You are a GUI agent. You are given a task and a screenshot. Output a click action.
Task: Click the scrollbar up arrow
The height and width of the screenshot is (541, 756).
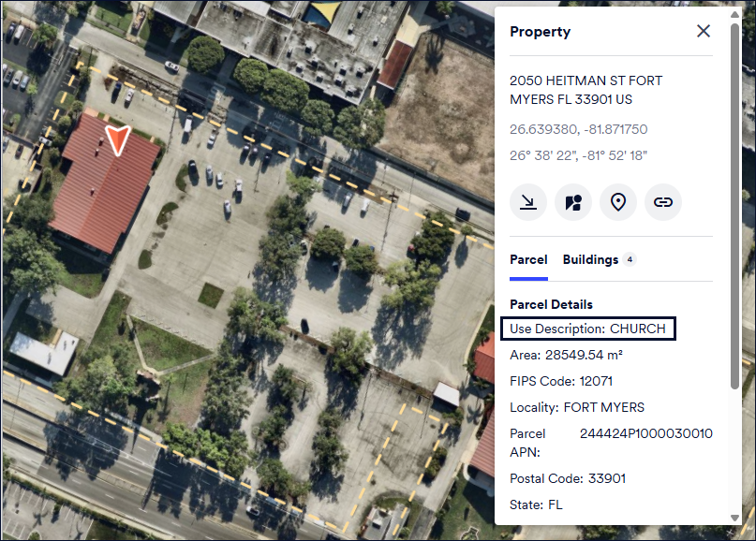pyautogui.click(x=734, y=14)
